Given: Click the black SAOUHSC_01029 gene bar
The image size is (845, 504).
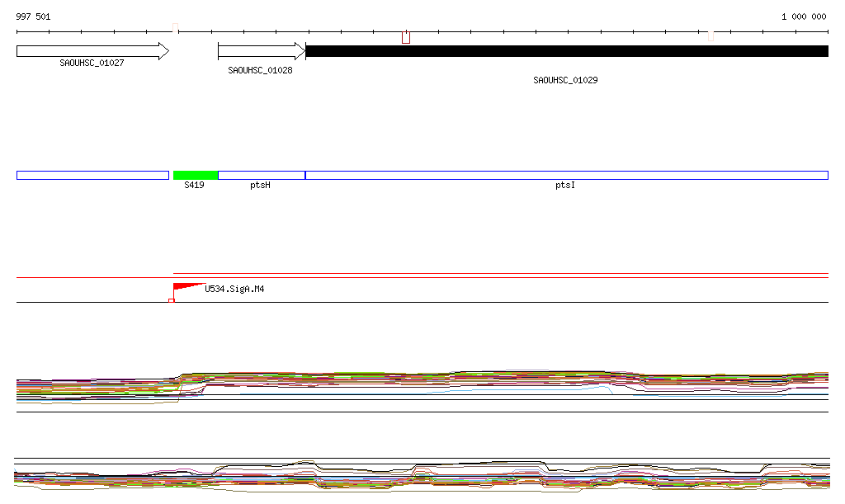Looking at the screenshot, I should point(566,51).
